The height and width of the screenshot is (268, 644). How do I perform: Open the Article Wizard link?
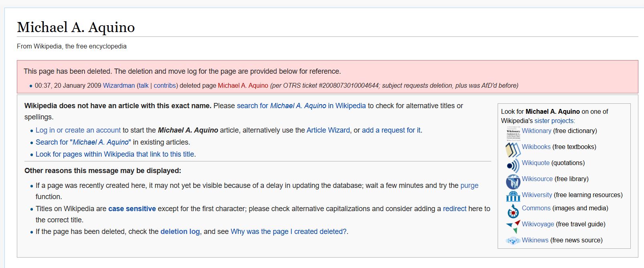point(328,130)
